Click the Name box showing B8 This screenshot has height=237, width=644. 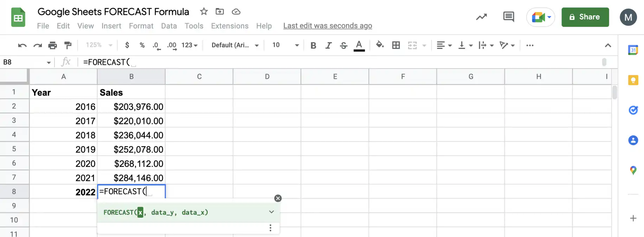pyautogui.click(x=27, y=62)
